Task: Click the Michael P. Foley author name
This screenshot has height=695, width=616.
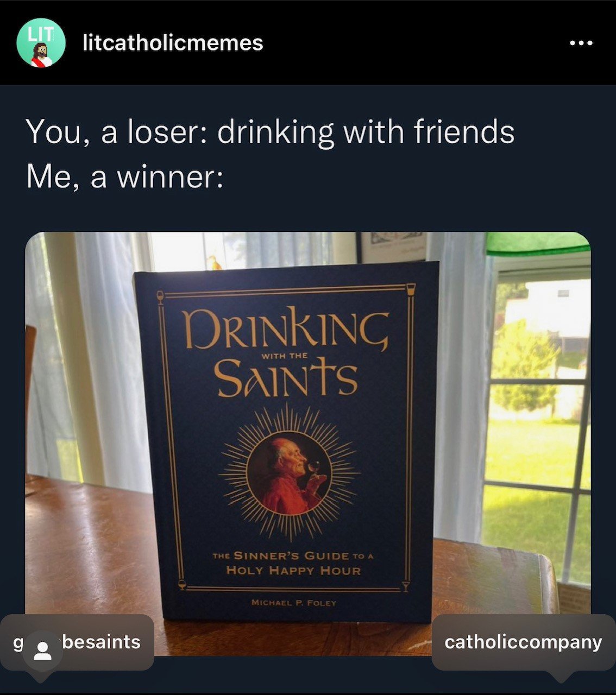Action: [x=293, y=603]
